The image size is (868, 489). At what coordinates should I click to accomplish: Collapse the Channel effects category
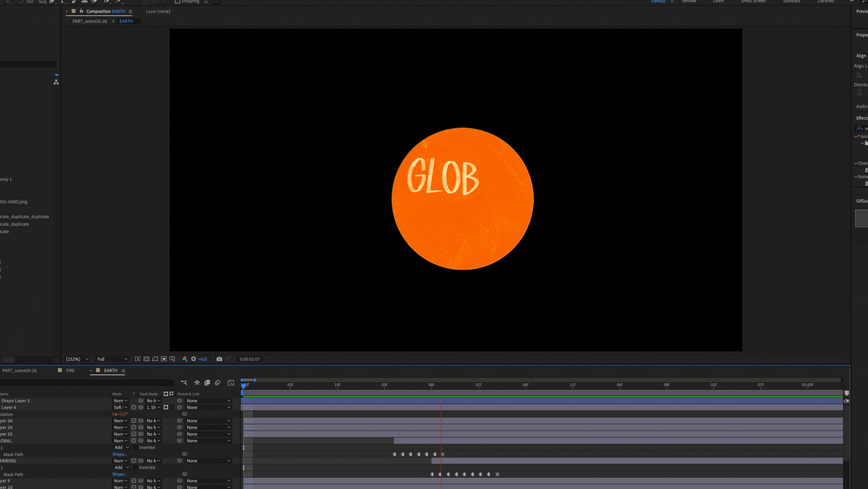click(x=856, y=163)
